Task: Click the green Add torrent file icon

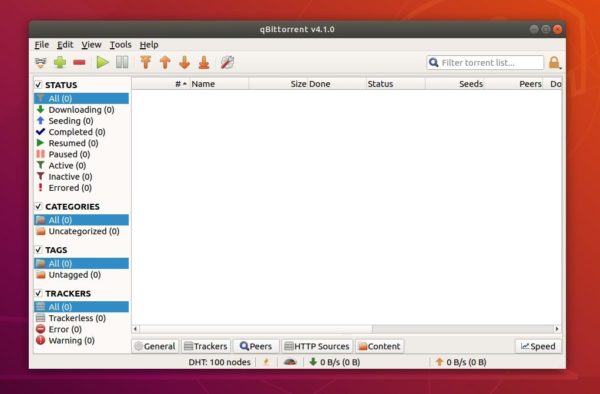Action: [x=60, y=62]
